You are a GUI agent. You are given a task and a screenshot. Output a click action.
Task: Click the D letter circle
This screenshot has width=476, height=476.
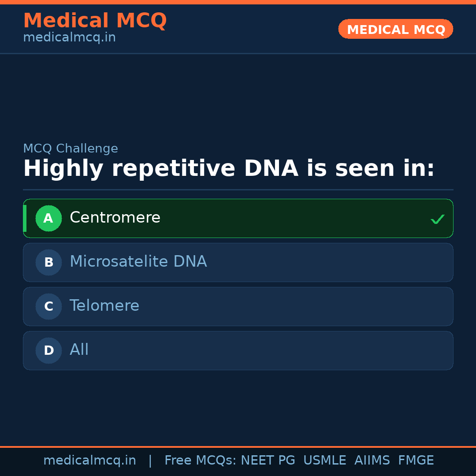click(48, 350)
